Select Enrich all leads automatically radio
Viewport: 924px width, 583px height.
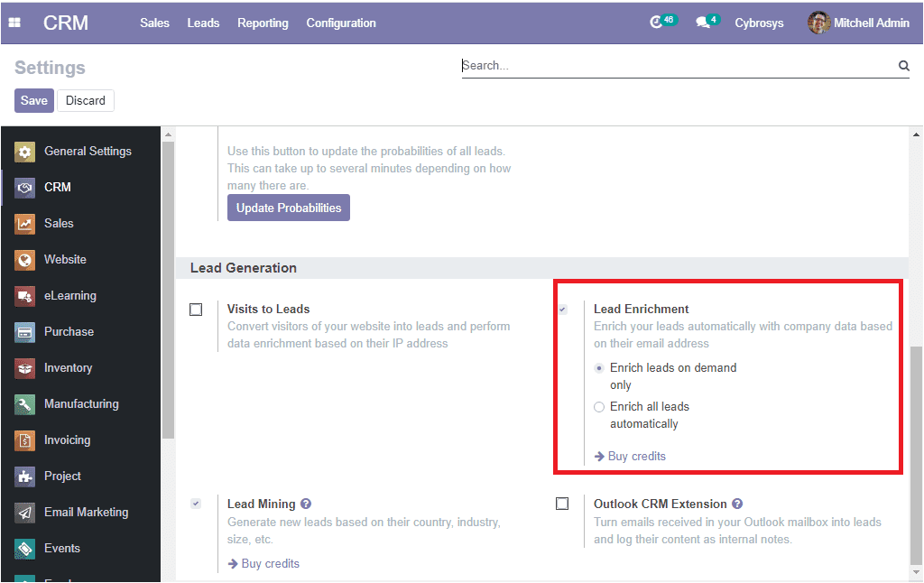coord(599,407)
